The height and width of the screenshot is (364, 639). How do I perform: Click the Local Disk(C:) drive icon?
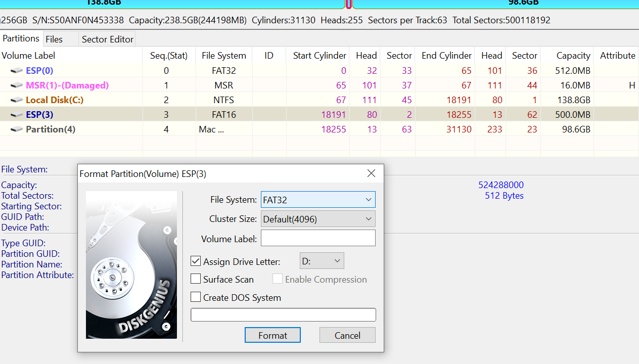(17, 100)
